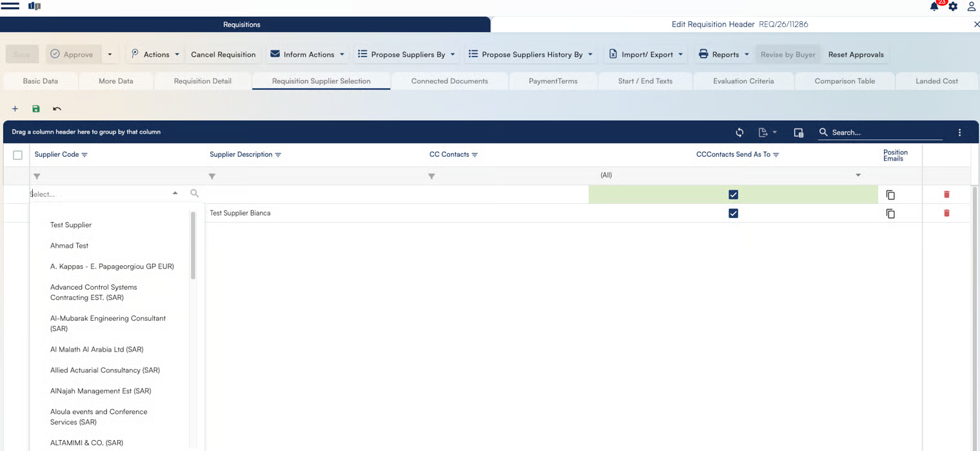Click the grid refresh icon

pyautogui.click(x=740, y=132)
